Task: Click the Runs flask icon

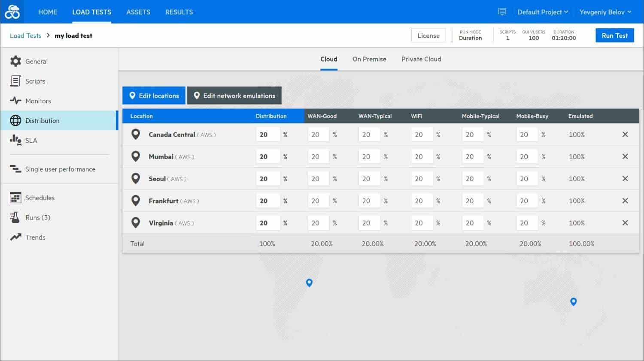Action: pos(15,217)
